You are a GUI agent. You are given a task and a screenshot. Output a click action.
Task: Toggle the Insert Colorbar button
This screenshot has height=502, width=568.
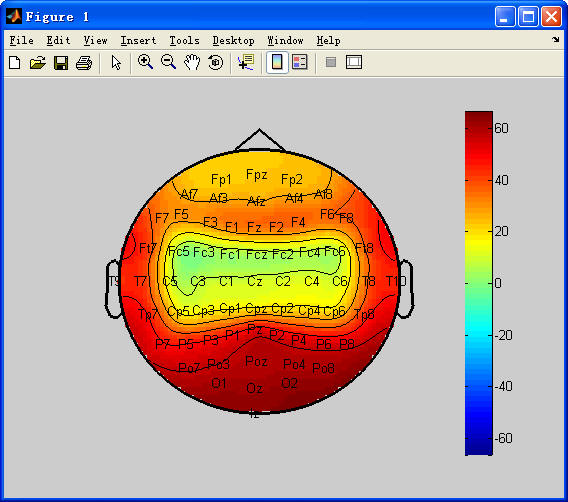(x=277, y=62)
